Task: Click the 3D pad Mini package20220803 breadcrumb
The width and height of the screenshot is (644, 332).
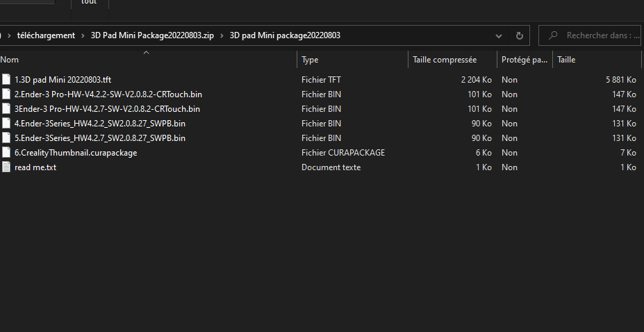Action: click(285, 35)
